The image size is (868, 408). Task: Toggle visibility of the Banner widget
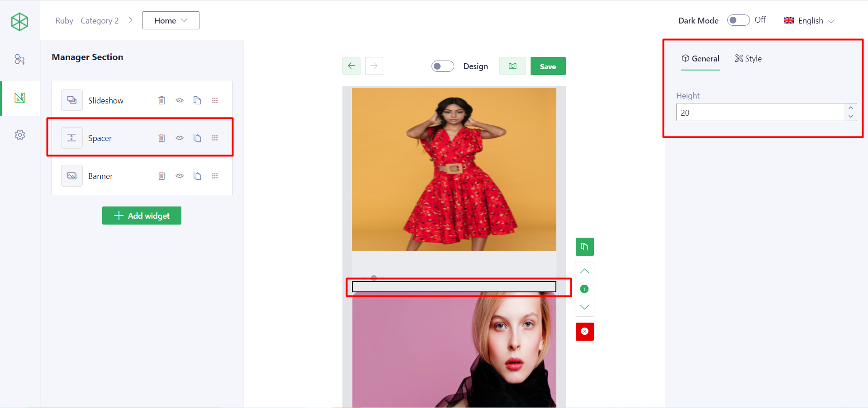coord(180,176)
